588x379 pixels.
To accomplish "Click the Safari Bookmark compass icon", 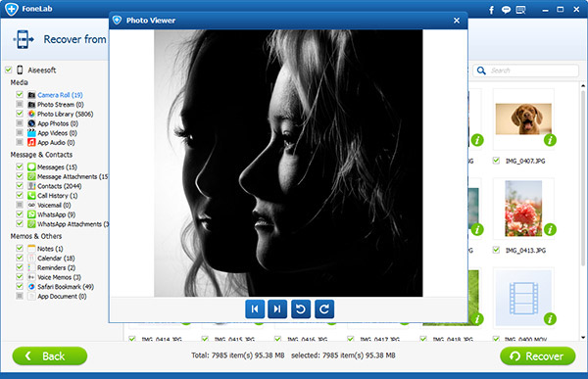I will [x=32, y=286].
